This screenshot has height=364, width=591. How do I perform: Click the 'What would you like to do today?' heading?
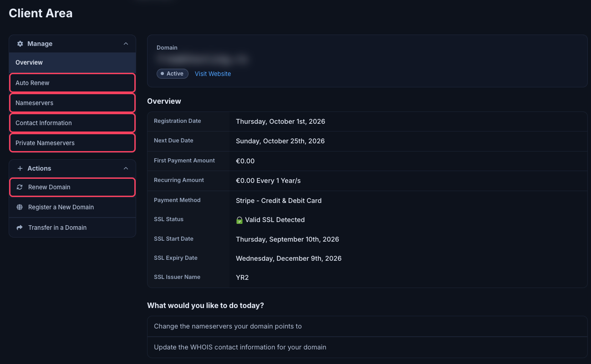205,305
